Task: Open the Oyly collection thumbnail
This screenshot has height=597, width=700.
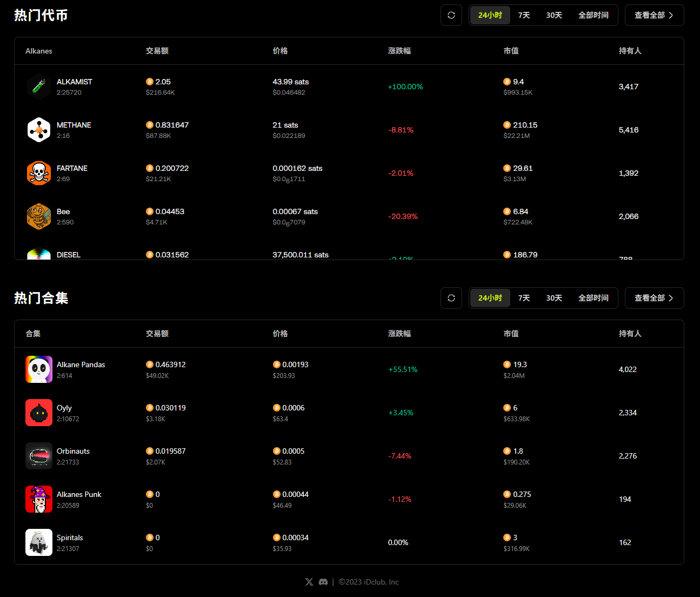Action: pos(39,413)
